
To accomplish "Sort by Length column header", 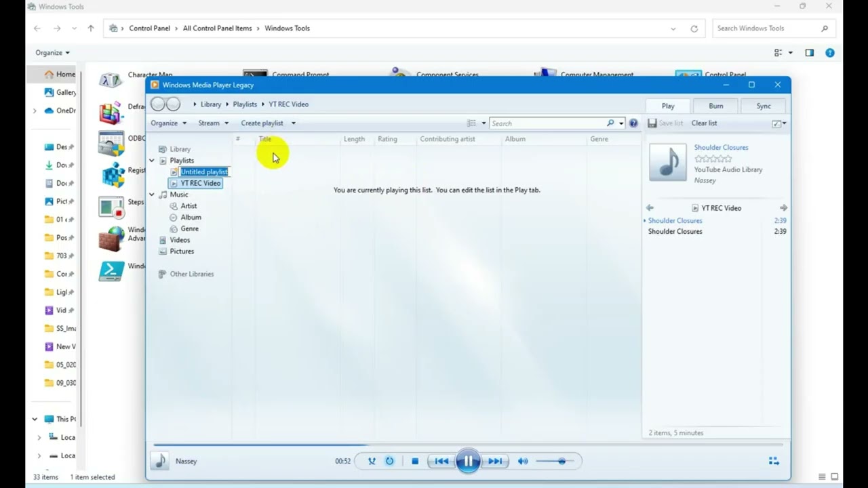I will [x=354, y=139].
